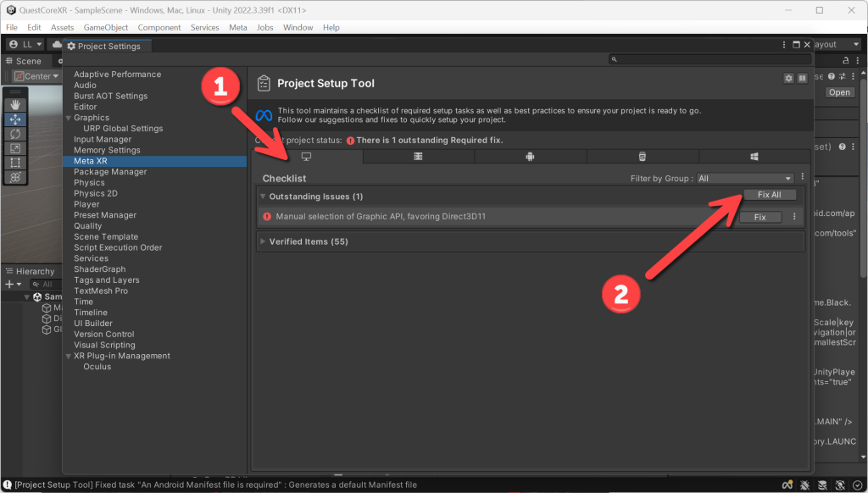Viewport: 868px width, 493px height.
Task: Expand the Verified Items section
Action: 263,241
